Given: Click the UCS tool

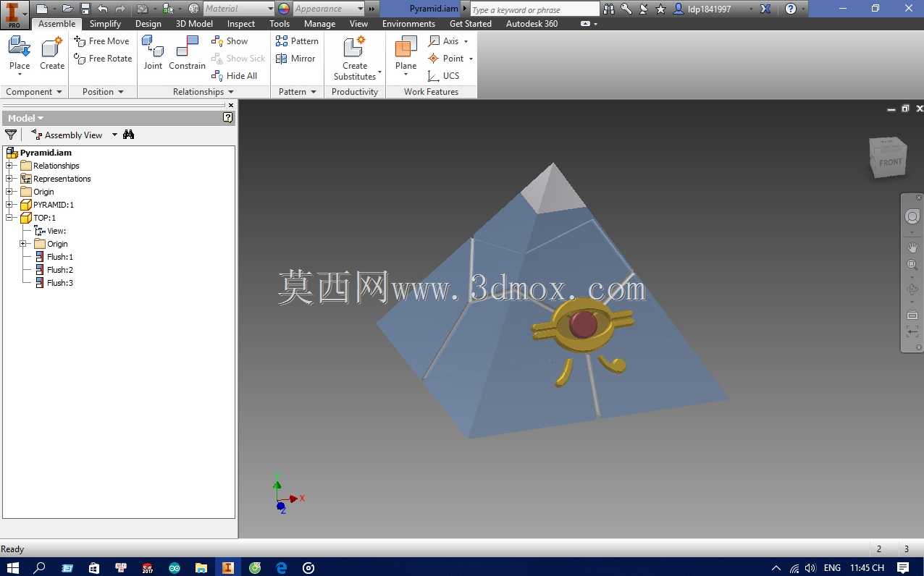Looking at the screenshot, I should pyautogui.click(x=444, y=76).
